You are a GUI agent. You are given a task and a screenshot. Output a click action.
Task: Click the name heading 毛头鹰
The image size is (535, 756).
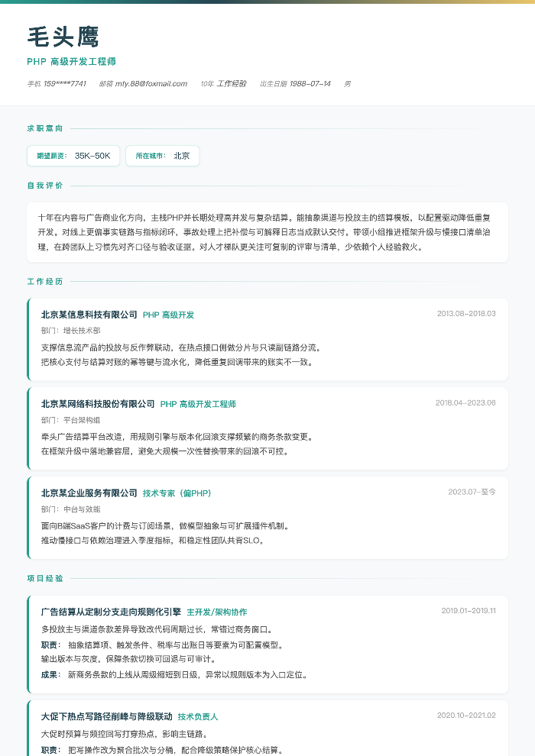click(63, 37)
